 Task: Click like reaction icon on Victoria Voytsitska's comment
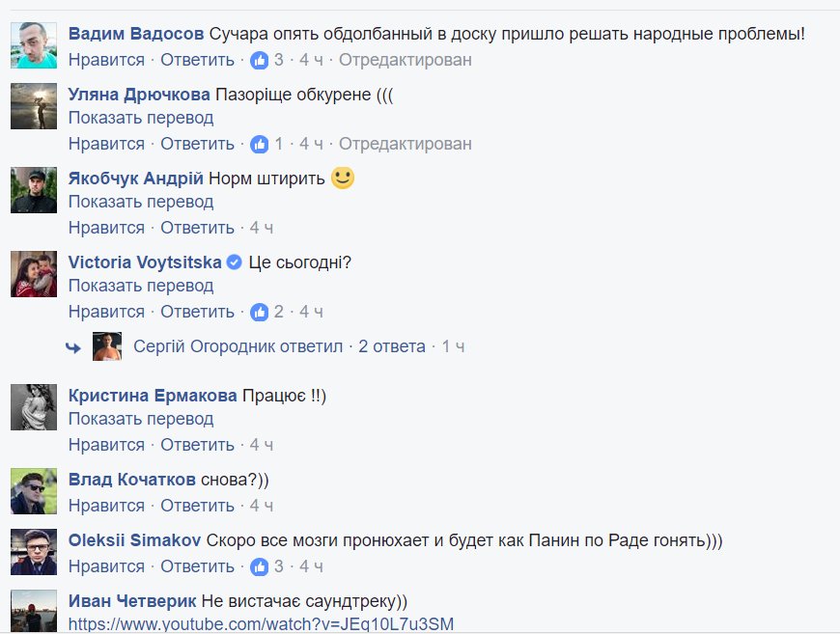coord(259,312)
